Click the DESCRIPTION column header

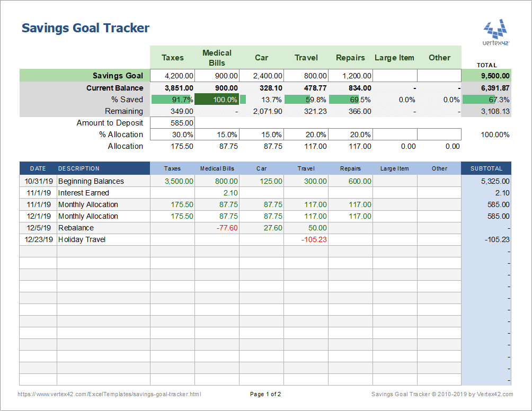coord(79,168)
